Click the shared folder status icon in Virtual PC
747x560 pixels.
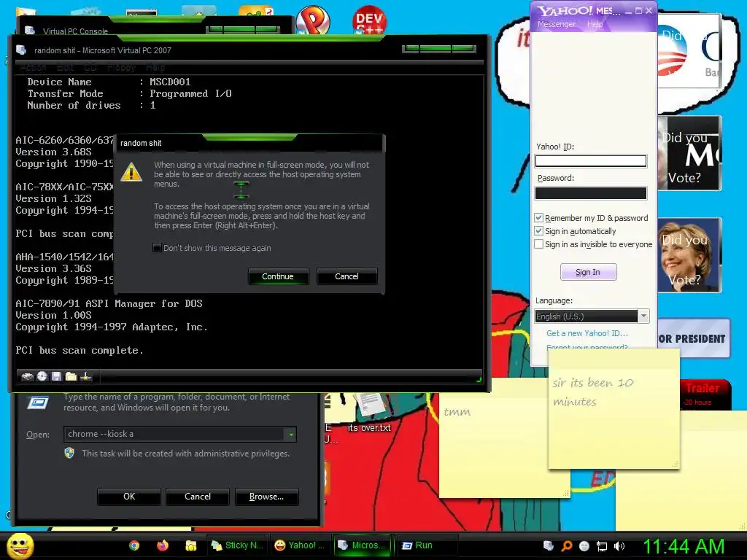click(x=71, y=377)
